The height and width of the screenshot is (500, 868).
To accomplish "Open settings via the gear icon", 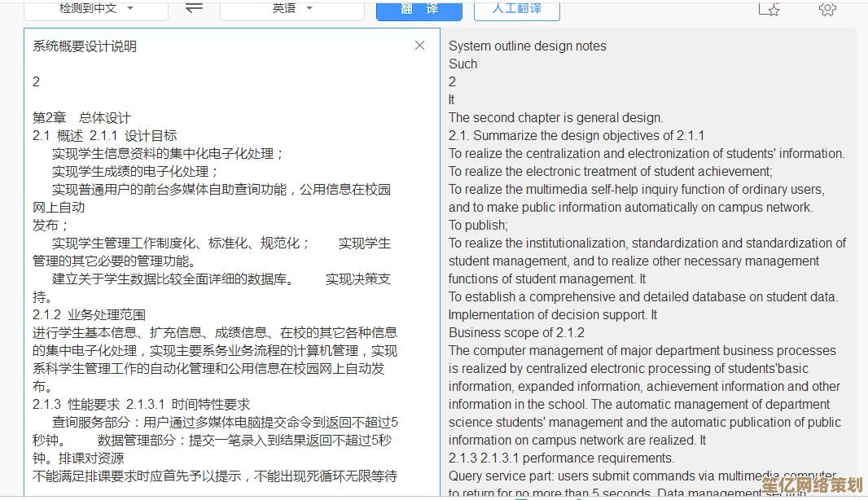I will point(827,8).
